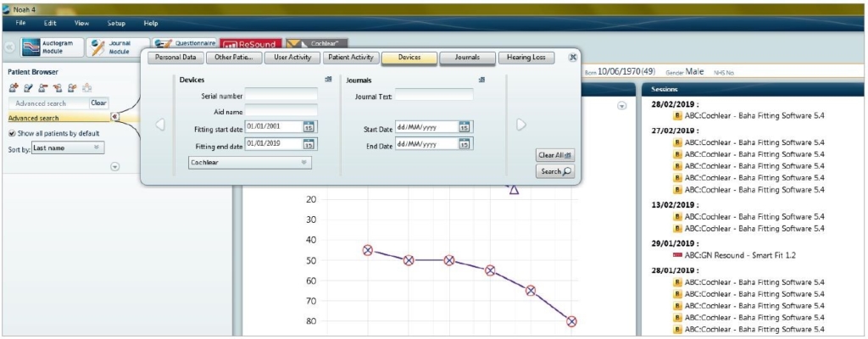Launch the Questionnaire module

[x=184, y=42]
